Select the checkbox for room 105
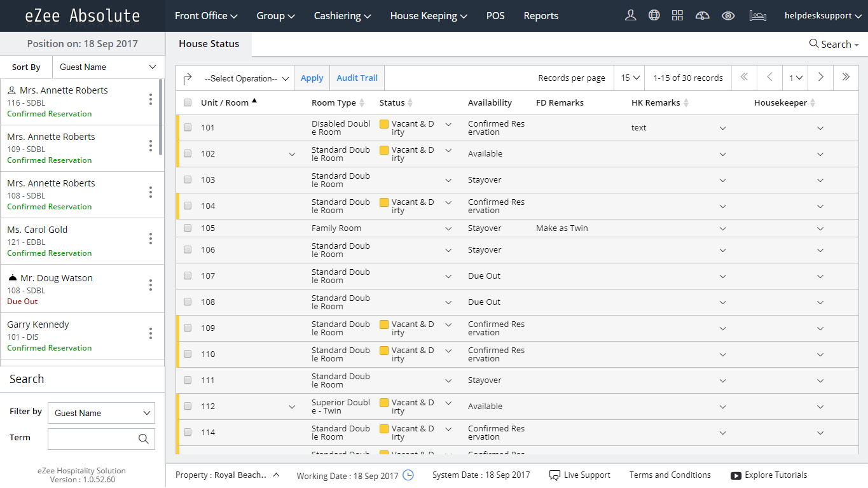 coord(188,228)
